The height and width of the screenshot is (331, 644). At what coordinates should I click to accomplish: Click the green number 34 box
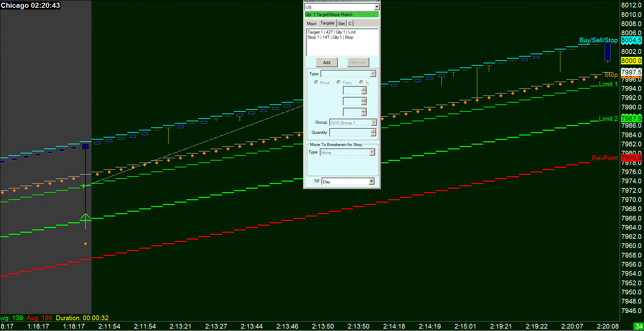tap(639, 327)
